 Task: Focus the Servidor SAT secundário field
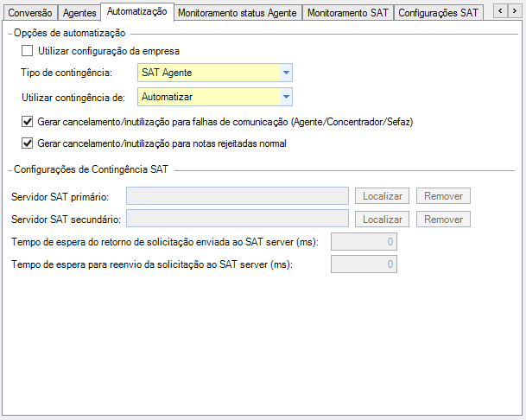click(238, 219)
